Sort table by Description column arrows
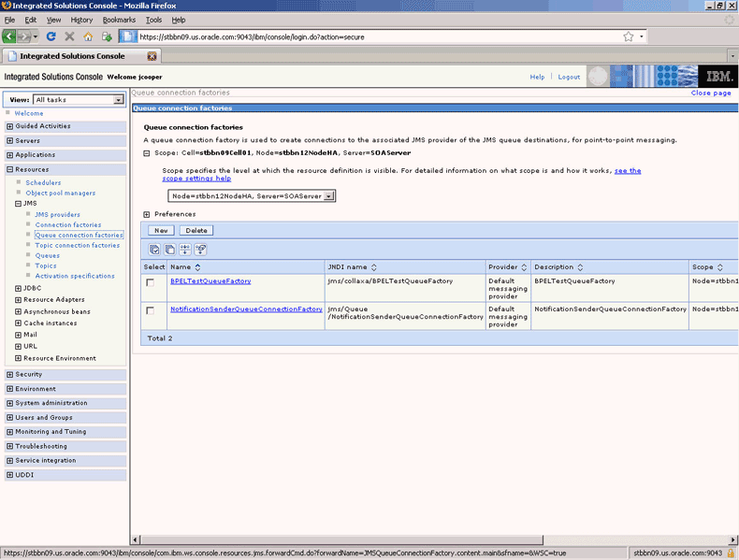Image resolution: width=739 pixels, height=560 pixels. pyautogui.click(x=580, y=267)
